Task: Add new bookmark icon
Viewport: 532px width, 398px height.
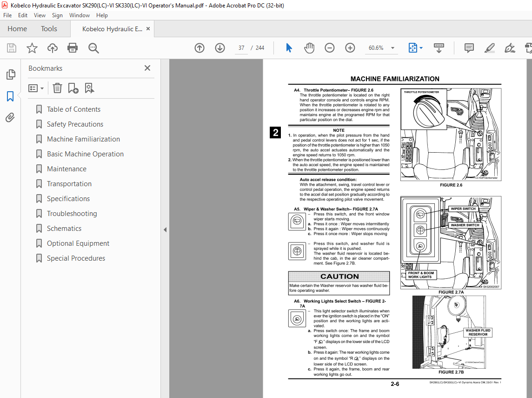Action: pyautogui.click(x=73, y=88)
